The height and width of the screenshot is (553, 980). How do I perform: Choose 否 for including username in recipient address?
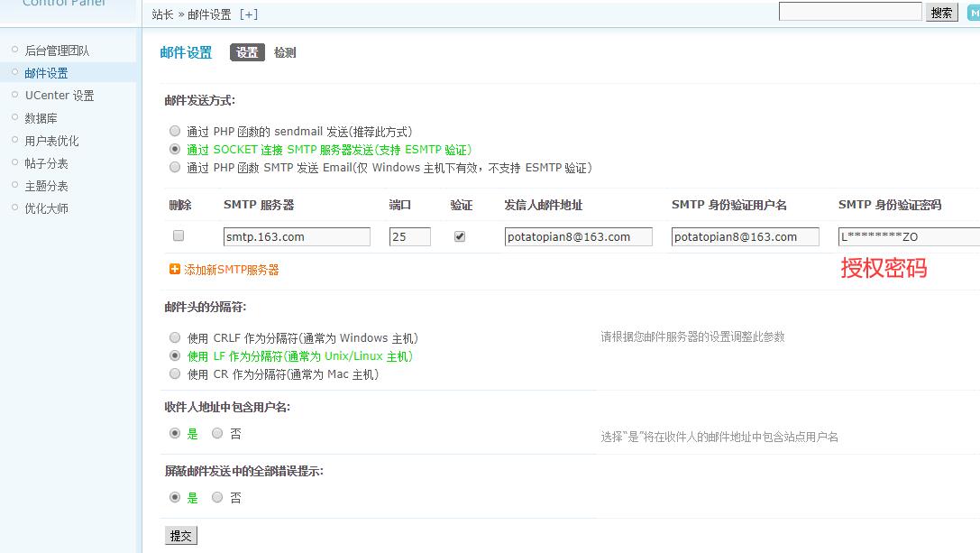tap(217, 433)
